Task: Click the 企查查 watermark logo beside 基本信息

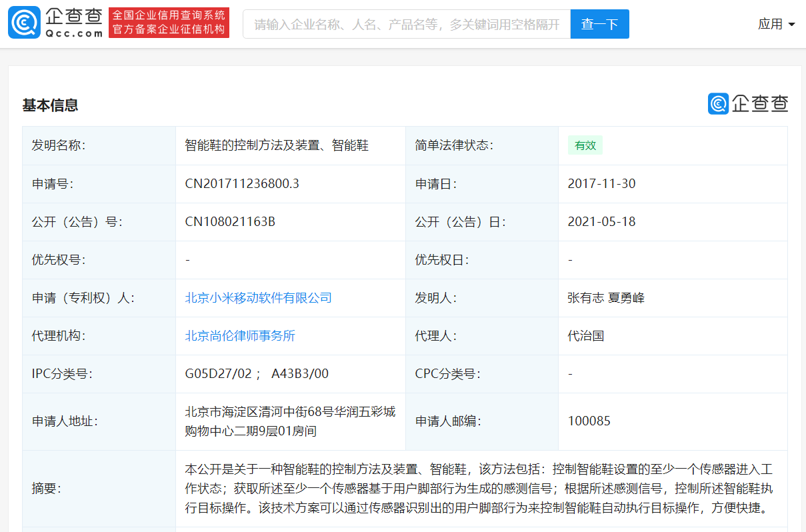Action: 747,104
